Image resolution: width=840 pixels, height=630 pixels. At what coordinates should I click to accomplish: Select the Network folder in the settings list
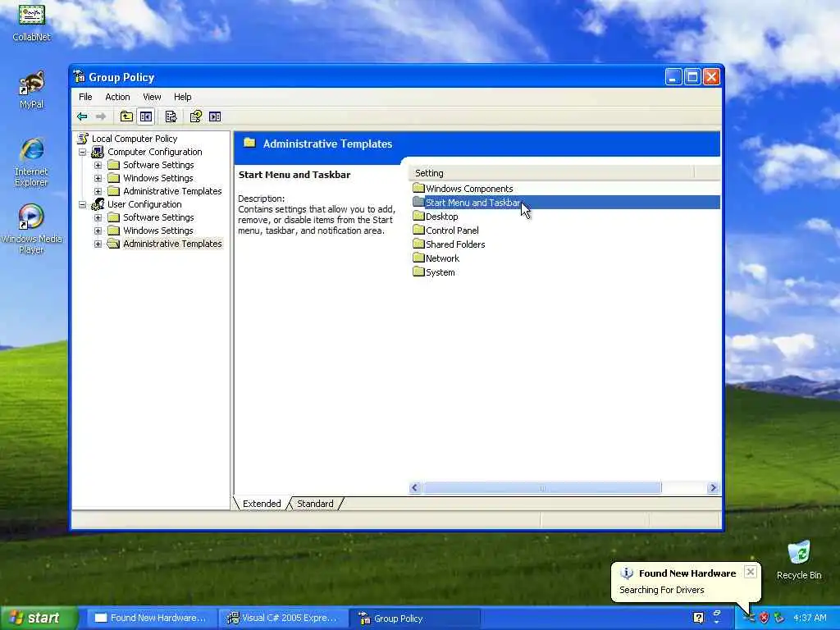[436, 258]
